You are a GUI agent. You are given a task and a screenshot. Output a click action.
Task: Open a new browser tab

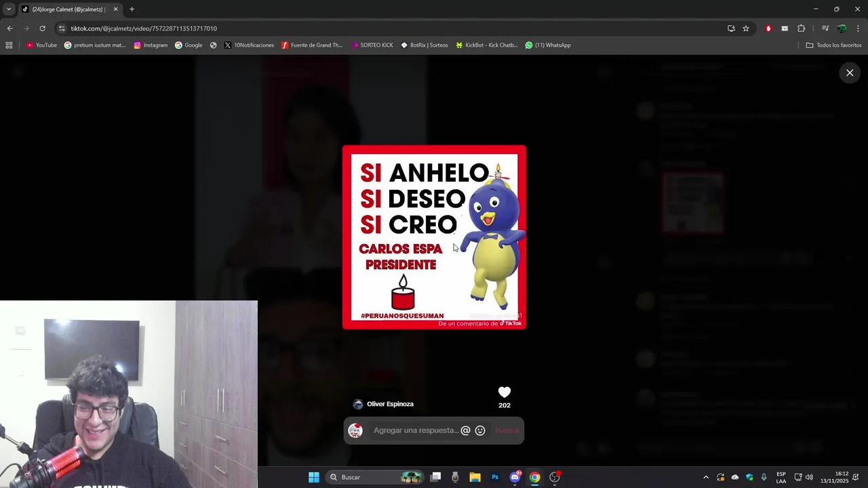tap(132, 9)
